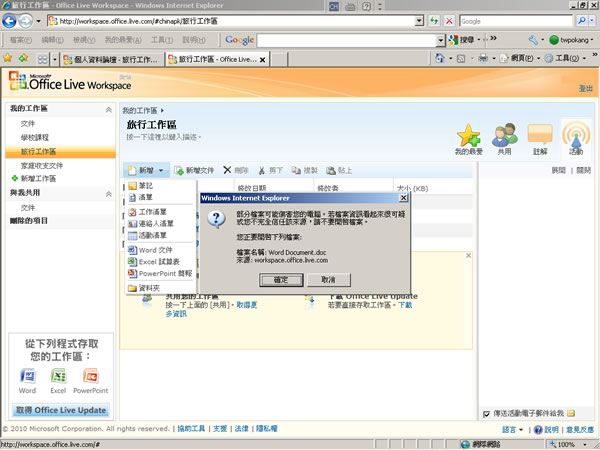
Task: Click the 註解 comments icon
Action: [540, 139]
